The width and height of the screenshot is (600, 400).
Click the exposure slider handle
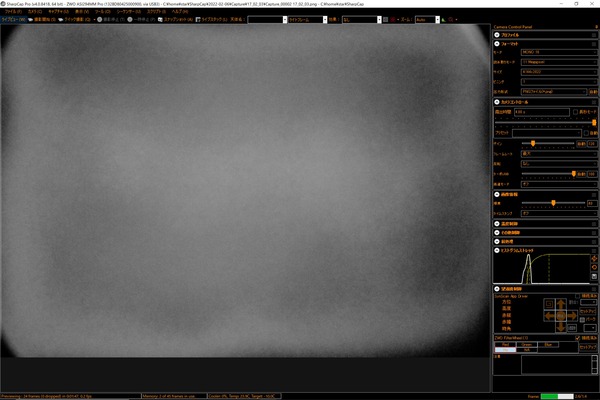tap(594, 122)
